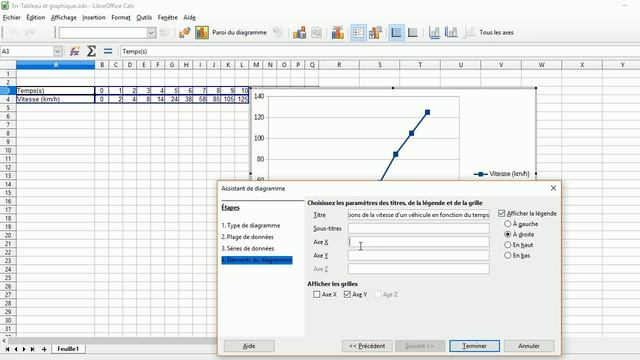Click the << Précédent button
640x360 pixels.
pos(367,346)
